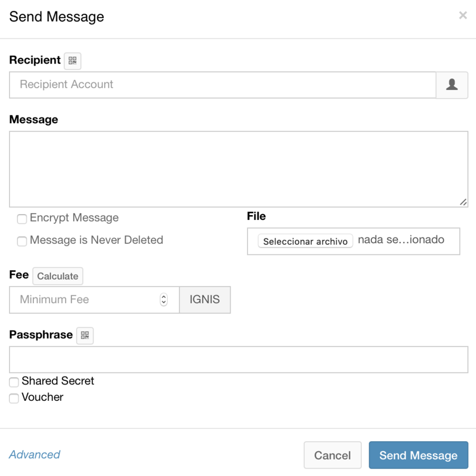Dismiss the dialog with the X icon

click(463, 15)
